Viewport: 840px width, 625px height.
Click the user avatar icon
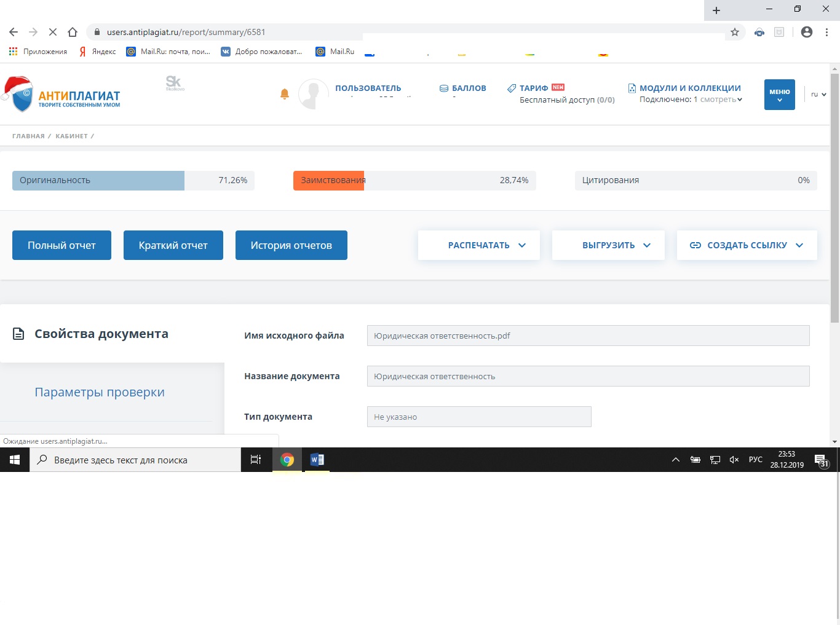coord(313,95)
